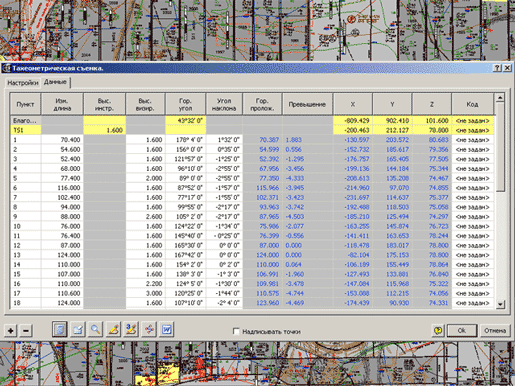Click horizontal distance 102.371 in row 7
Image resolution: width=515 pixels, height=386 pixels.
[263, 197]
